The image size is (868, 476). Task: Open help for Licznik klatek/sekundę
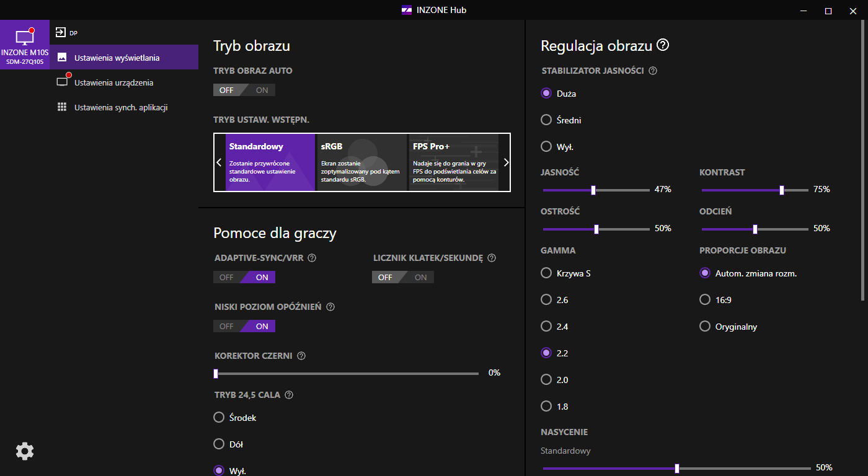(x=492, y=258)
